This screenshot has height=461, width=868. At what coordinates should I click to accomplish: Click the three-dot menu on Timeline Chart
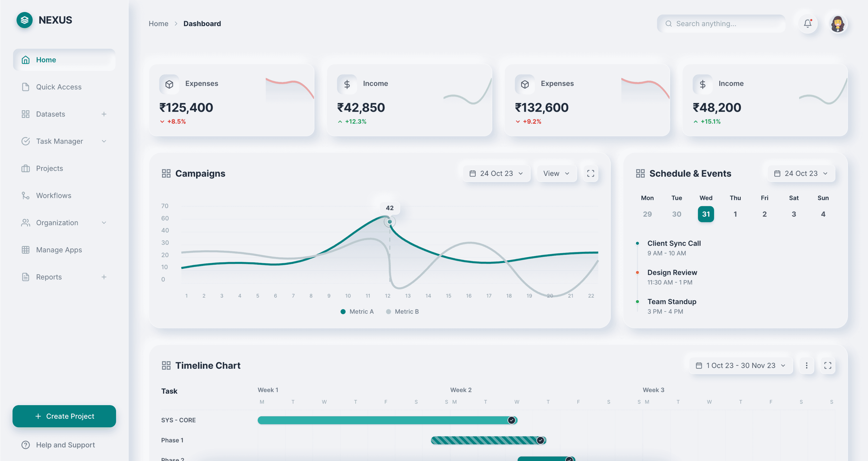click(x=807, y=365)
